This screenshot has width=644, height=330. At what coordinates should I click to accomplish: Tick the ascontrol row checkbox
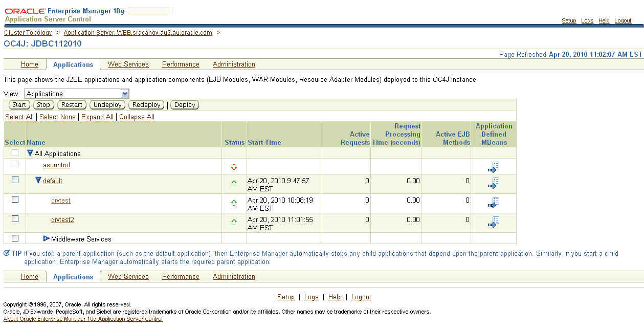[15, 164]
